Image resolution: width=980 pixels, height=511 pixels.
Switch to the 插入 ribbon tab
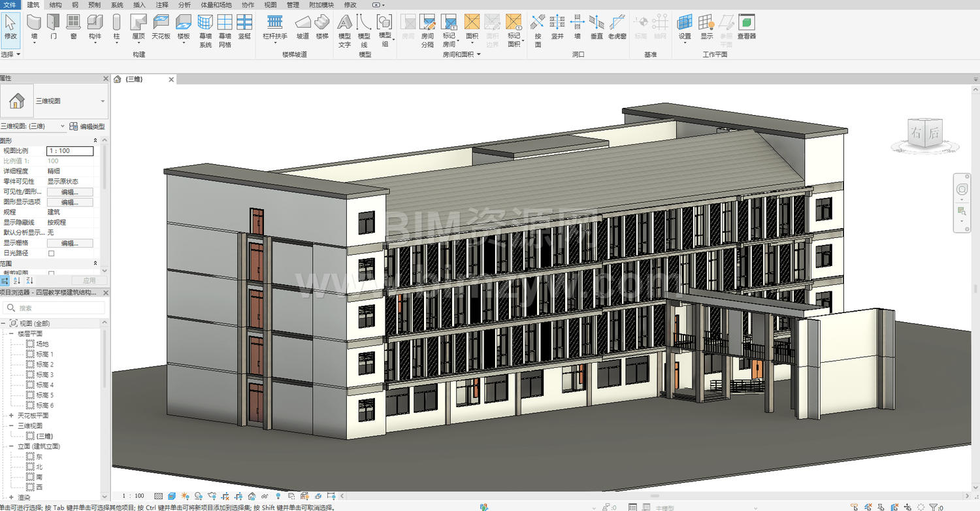click(x=139, y=5)
